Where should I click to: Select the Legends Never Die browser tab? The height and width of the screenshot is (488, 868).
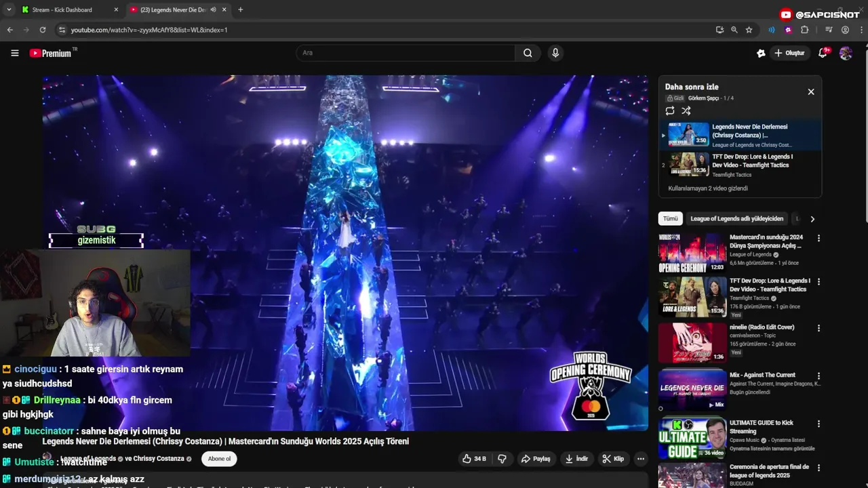173,9
